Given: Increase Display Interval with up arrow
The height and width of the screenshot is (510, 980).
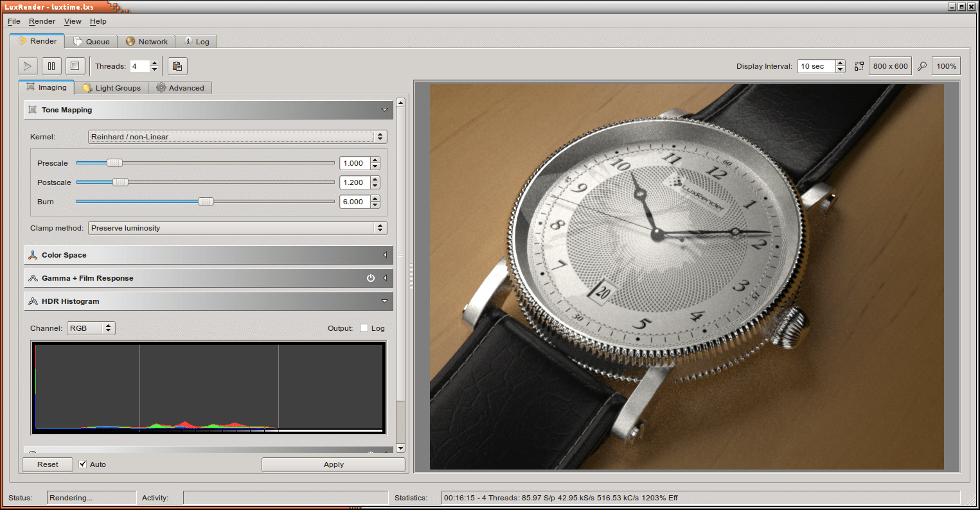Looking at the screenshot, I should (x=841, y=63).
